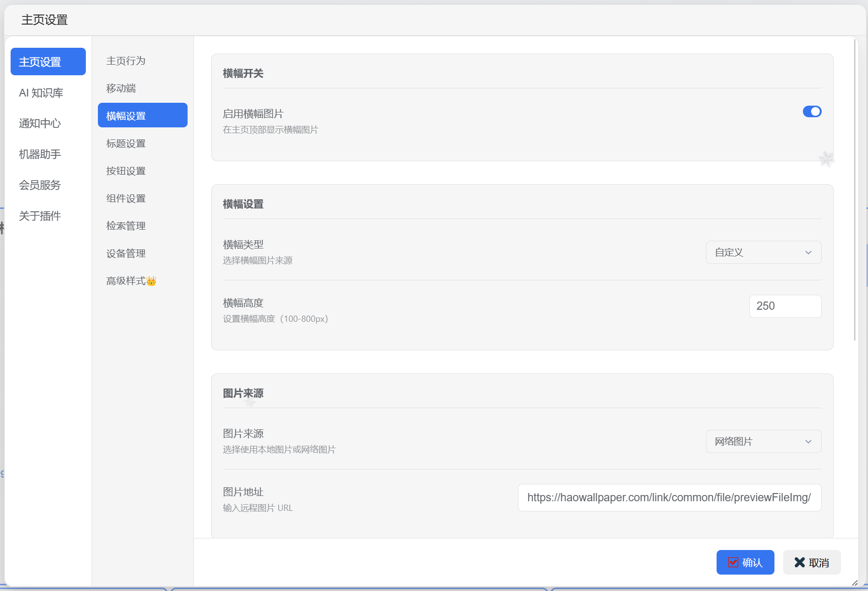The image size is (868, 591).
Task: Toggle the 启用横幅图片 switch
Action: click(x=812, y=111)
